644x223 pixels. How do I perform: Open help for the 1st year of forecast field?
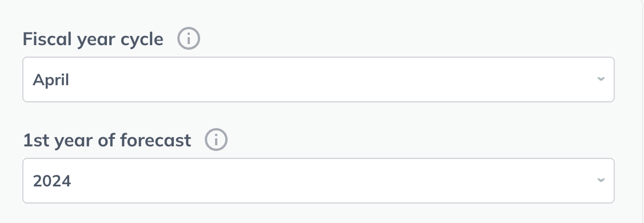coord(216,140)
